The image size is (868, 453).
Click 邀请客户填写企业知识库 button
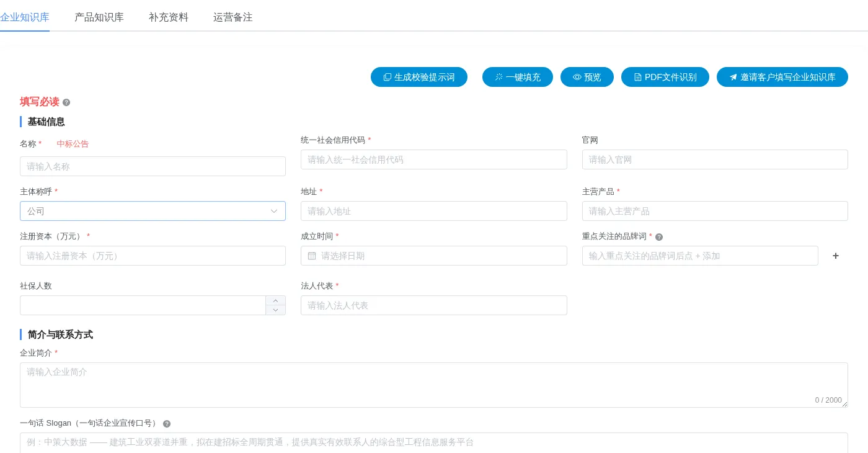tap(782, 77)
